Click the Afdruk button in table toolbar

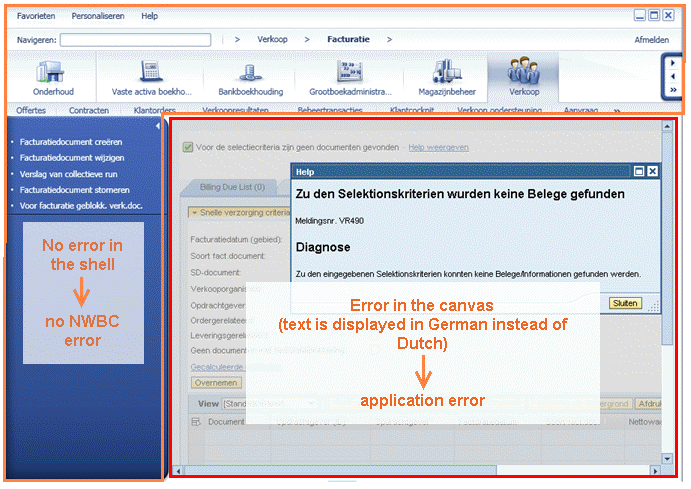pyautogui.click(x=649, y=404)
